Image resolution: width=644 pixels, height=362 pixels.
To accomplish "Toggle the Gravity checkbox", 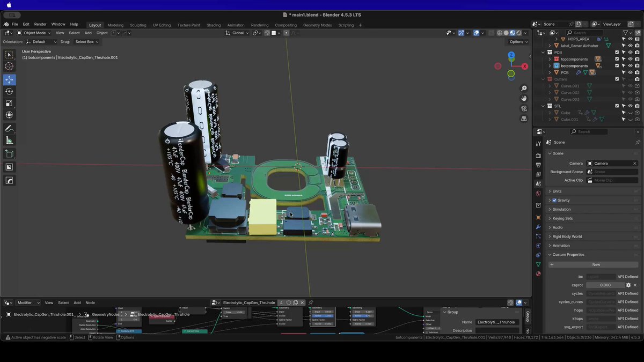I will (x=554, y=200).
